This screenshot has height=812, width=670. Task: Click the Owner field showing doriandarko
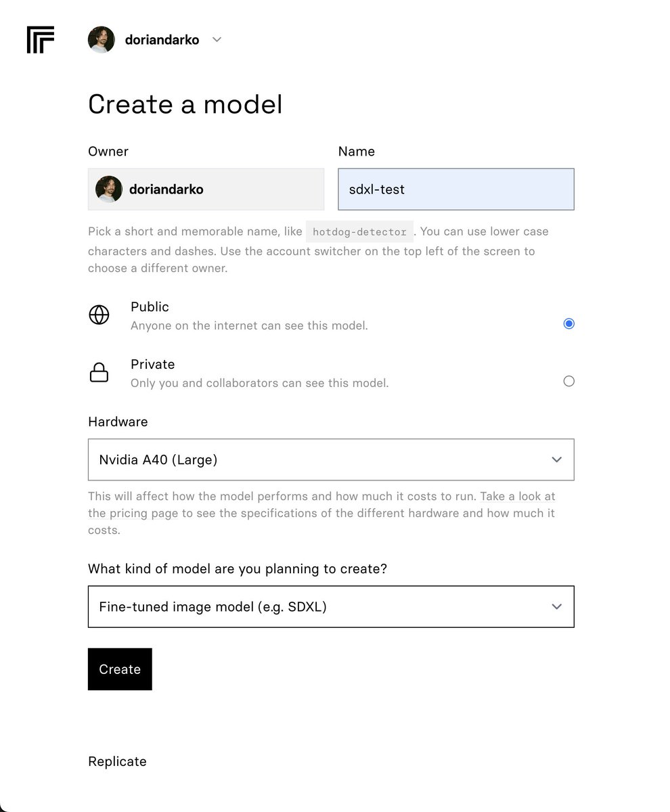pyautogui.click(x=206, y=189)
